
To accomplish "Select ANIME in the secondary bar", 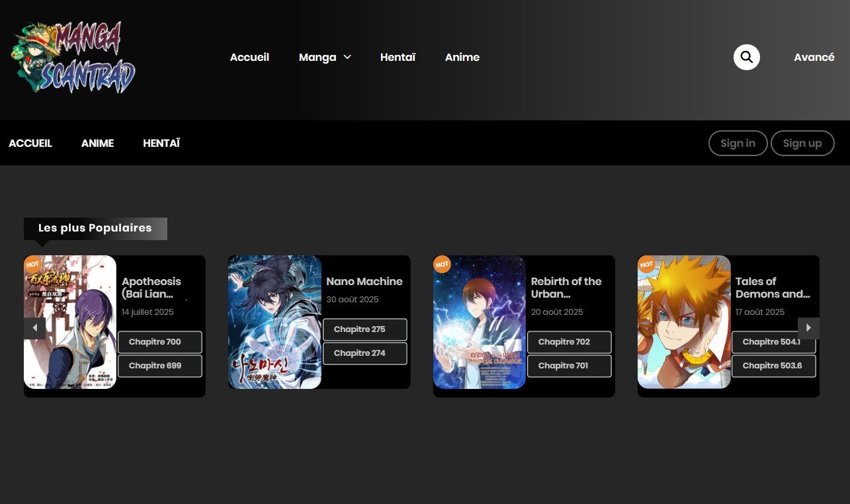I will [97, 143].
